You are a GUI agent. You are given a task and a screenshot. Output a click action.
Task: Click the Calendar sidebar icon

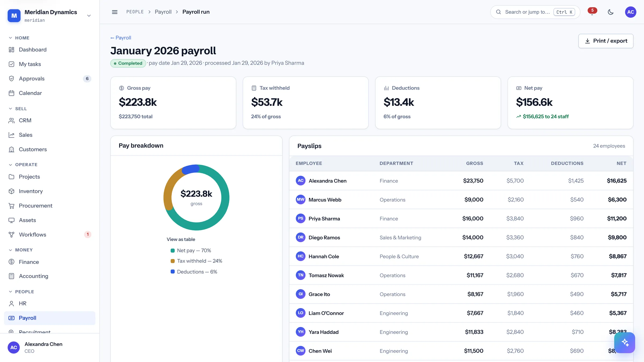pos(11,93)
